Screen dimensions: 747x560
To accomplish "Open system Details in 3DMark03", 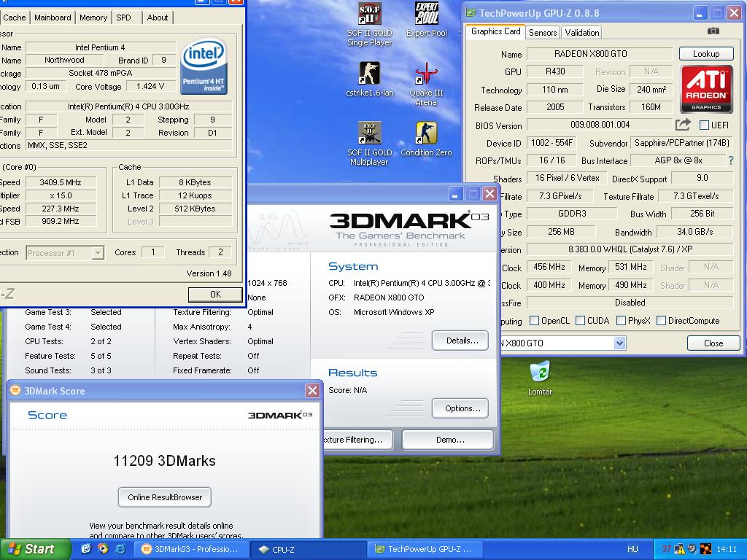I will [460, 341].
